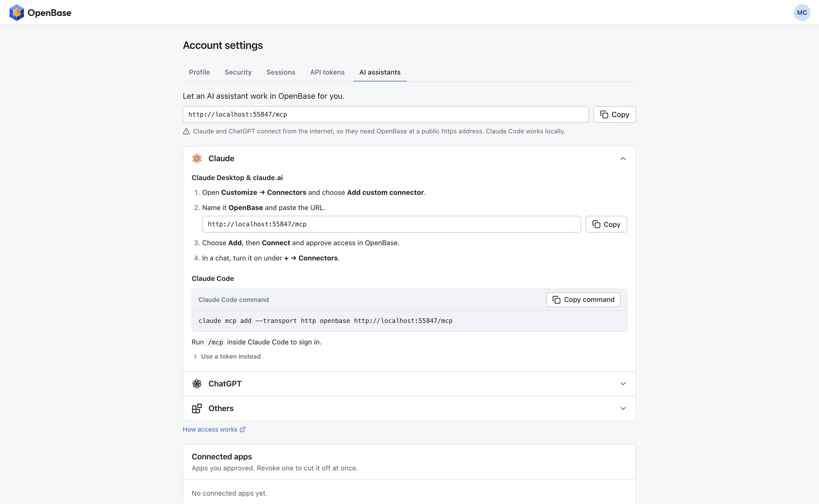Image resolution: width=819 pixels, height=504 pixels.
Task: Select the AI assistants tab
Action: 380,72
